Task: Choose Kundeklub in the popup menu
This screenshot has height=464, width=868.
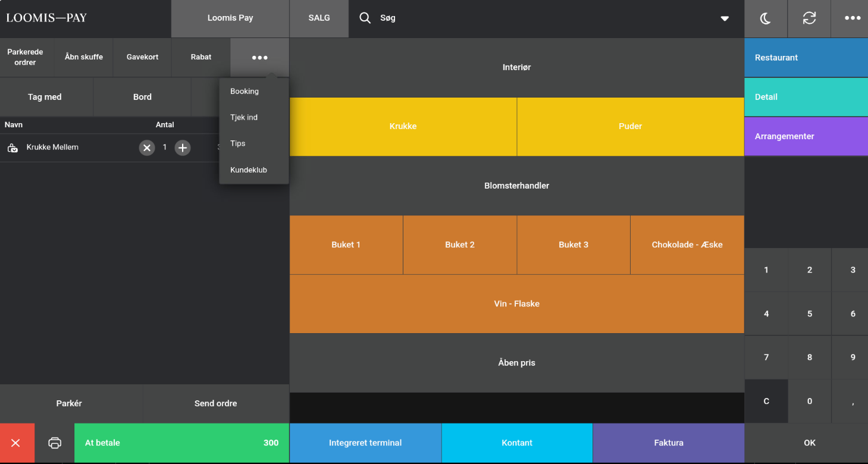Action: point(249,170)
